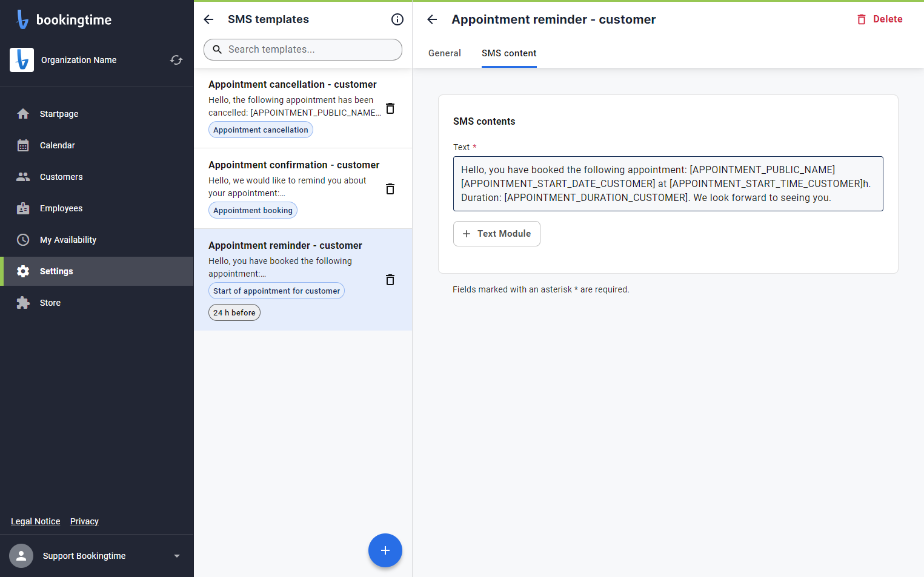
Task: Switch to the SMS content tab
Action: (509, 53)
